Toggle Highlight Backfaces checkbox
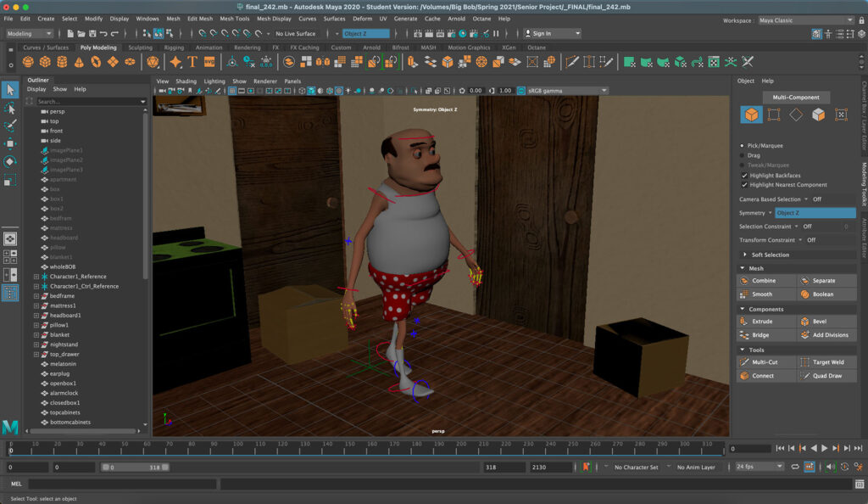 [744, 176]
